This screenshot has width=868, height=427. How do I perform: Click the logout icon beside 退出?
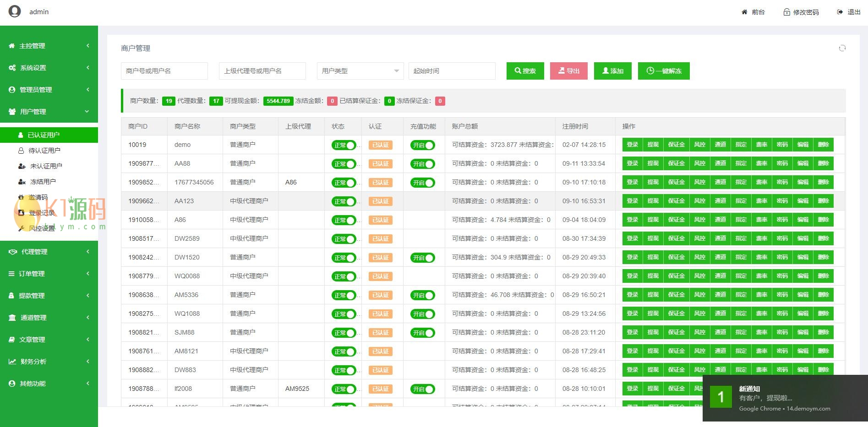click(840, 12)
